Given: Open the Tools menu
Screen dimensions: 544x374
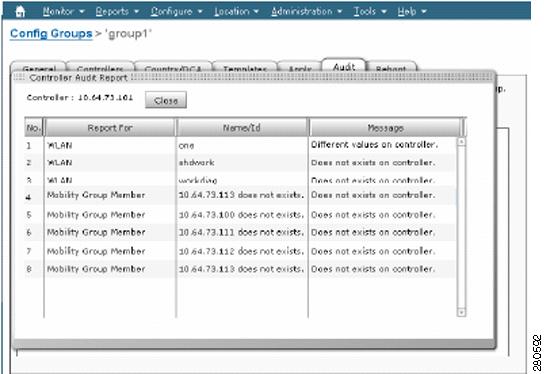Looking at the screenshot, I should click(370, 11).
